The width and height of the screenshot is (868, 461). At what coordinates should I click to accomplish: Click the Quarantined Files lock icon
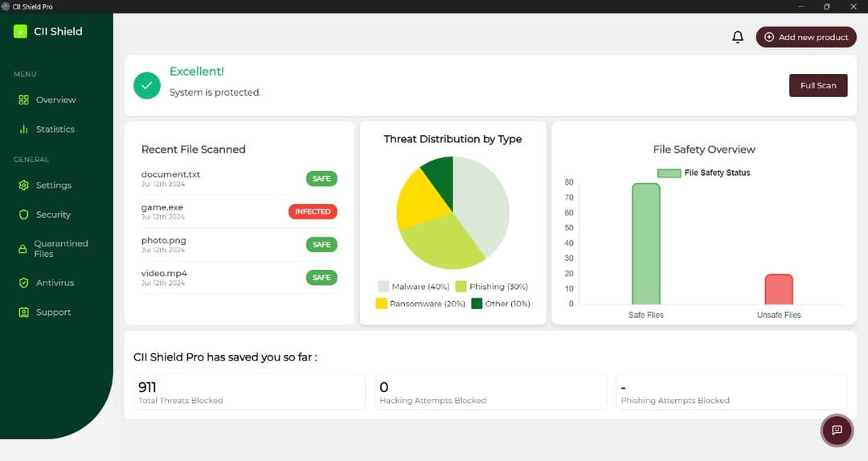click(x=23, y=249)
